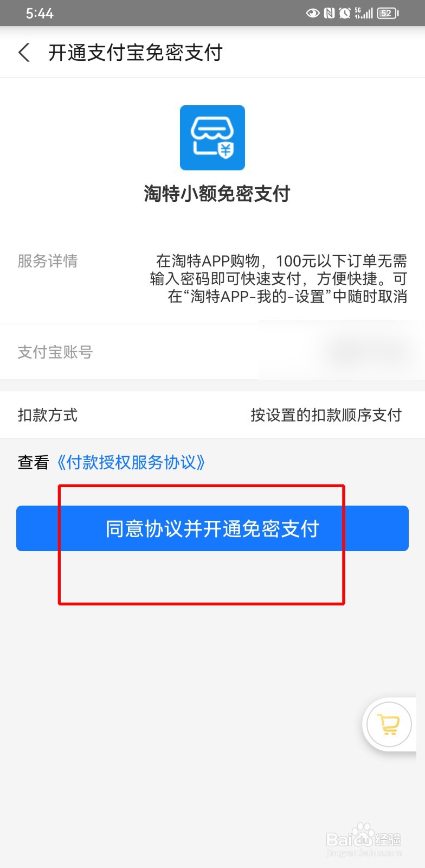425x868 pixels.
Task: Tap the eye comfort status icon
Action: (x=313, y=13)
